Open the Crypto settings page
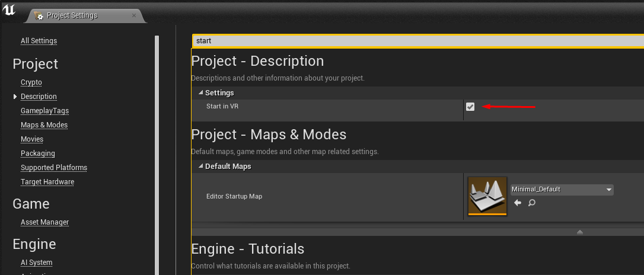 point(31,82)
